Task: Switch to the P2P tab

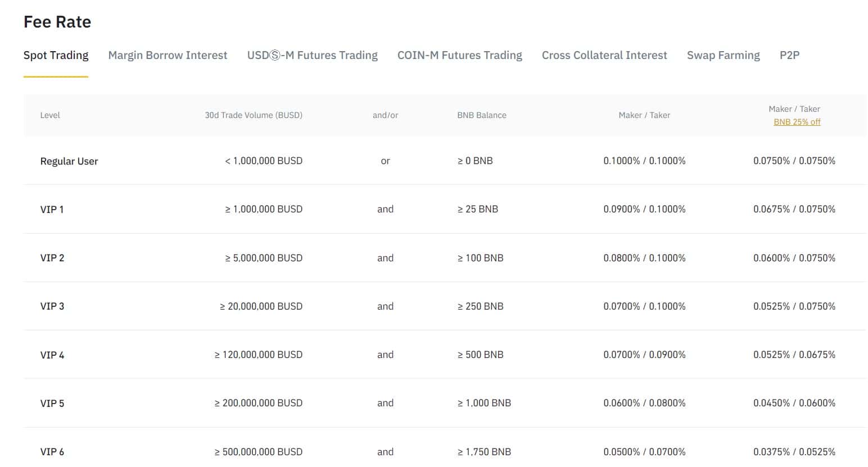Action: point(789,55)
